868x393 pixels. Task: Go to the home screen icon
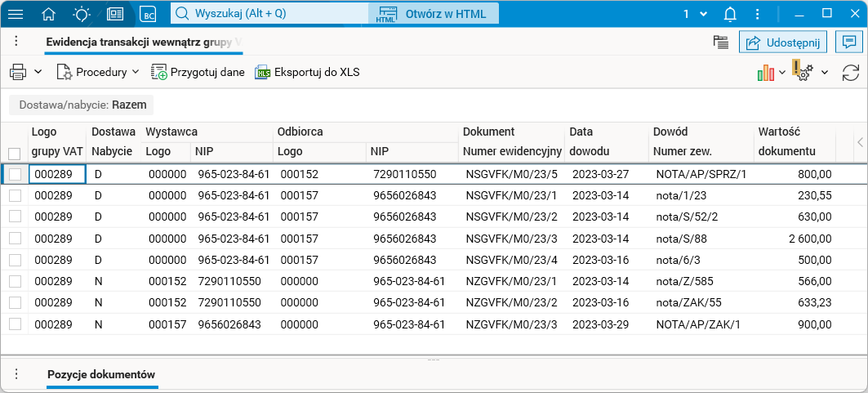(x=49, y=14)
